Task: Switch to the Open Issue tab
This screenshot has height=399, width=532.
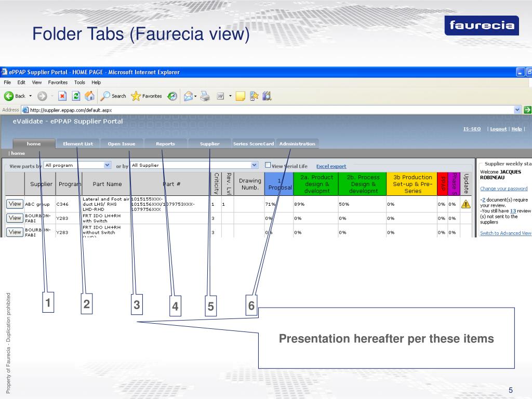Action: click(x=122, y=143)
